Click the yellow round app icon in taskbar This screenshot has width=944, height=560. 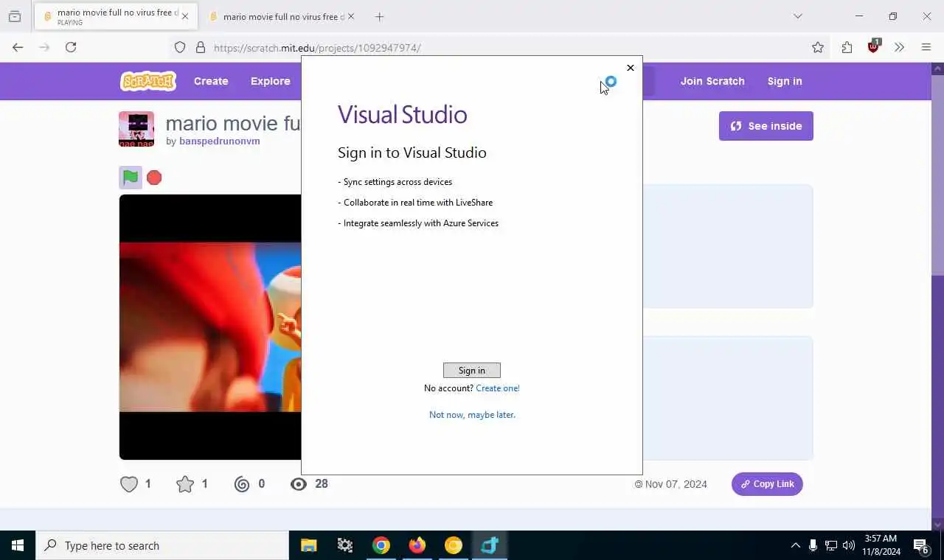click(x=454, y=545)
